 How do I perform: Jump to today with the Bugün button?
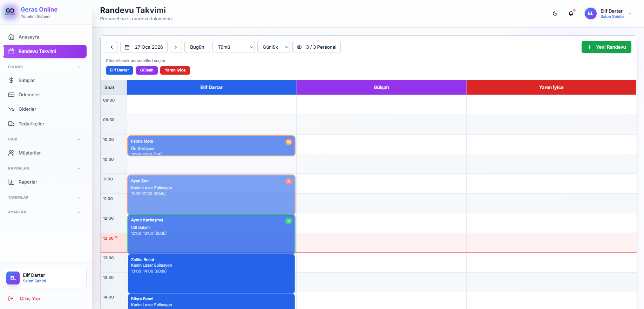[197, 47]
